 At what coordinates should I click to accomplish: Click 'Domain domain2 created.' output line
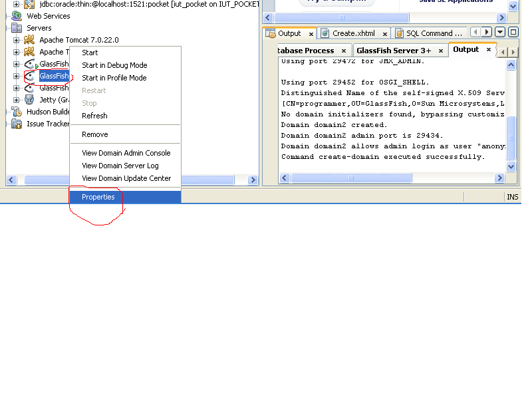click(334, 125)
